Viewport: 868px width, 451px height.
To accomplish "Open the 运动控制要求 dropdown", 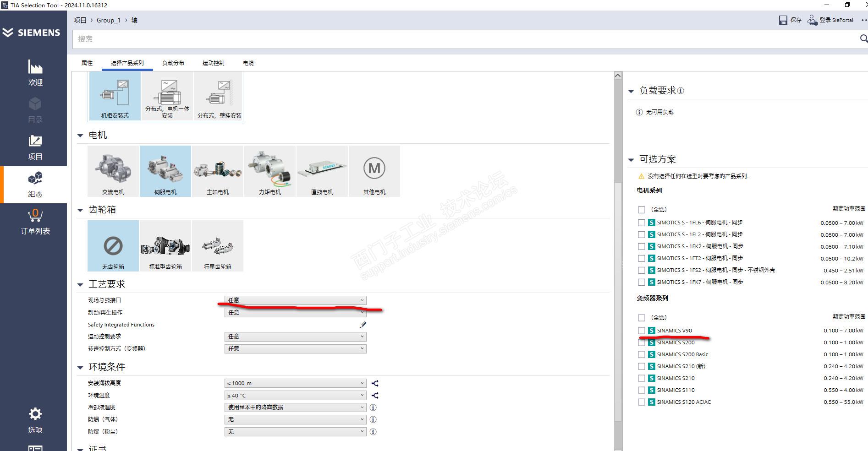I will 296,337.
